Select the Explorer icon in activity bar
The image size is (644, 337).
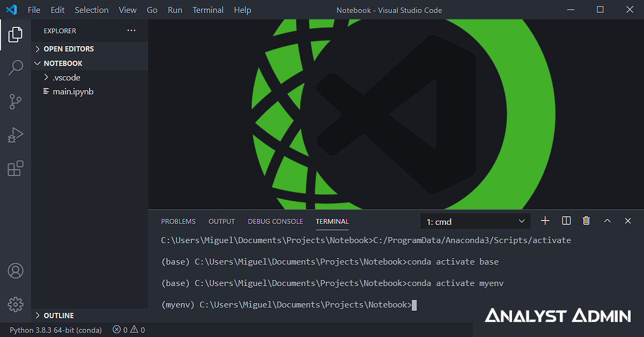click(16, 34)
